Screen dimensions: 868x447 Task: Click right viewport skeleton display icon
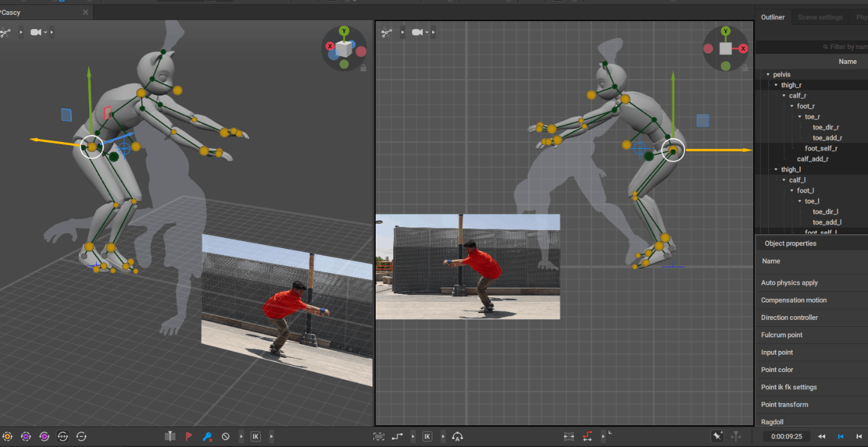click(x=387, y=32)
